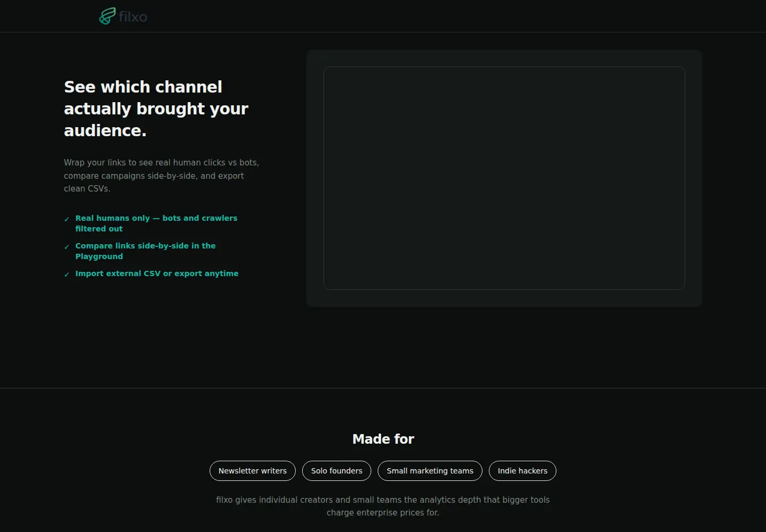
Task: Click the 'filxo gives individual creators' paragraph
Action: tap(383, 506)
